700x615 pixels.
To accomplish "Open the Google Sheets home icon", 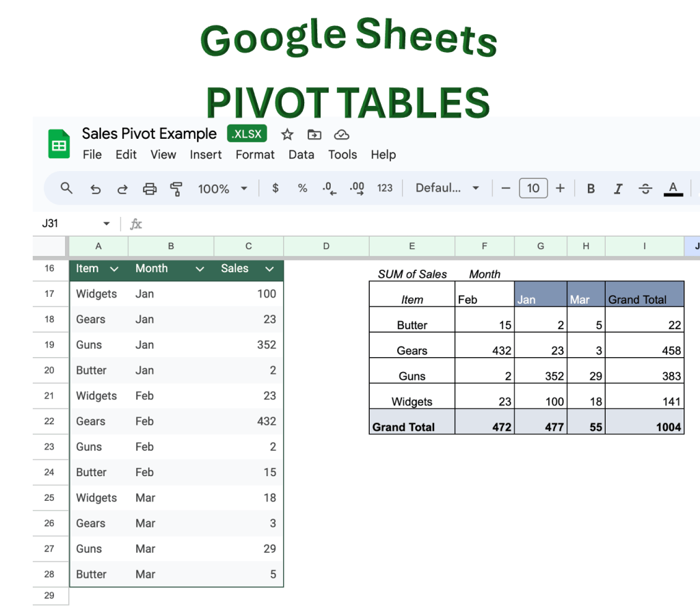I will point(59,144).
